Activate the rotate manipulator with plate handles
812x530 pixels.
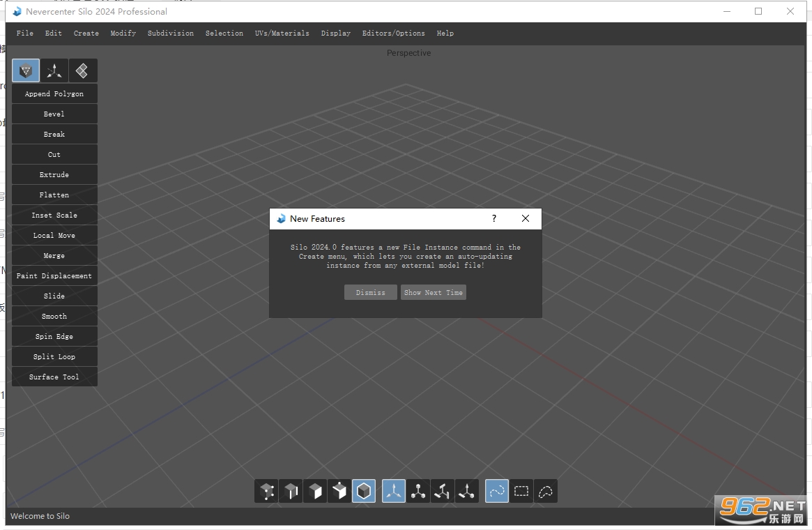[x=442, y=491]
